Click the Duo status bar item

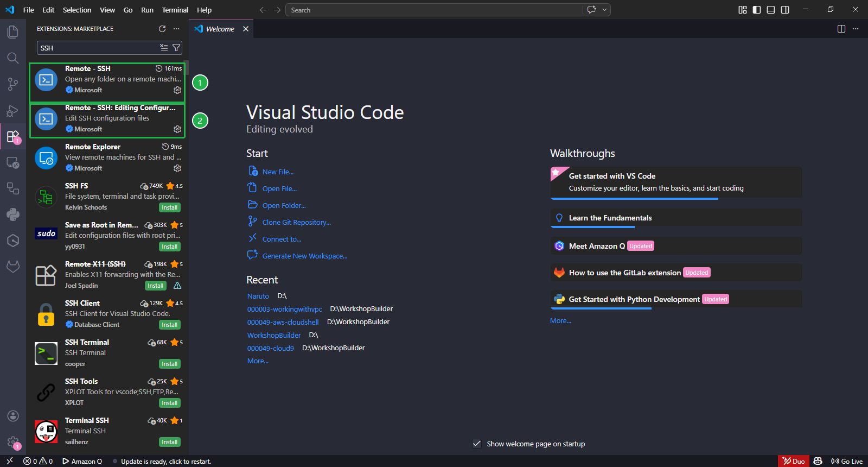[794, 461]
